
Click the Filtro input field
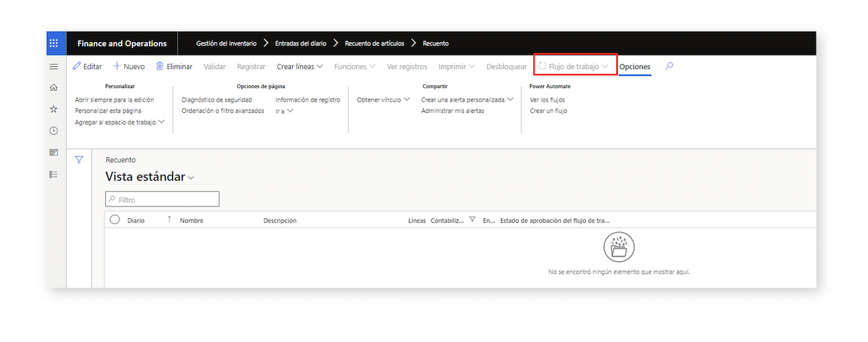coord(162,199)
